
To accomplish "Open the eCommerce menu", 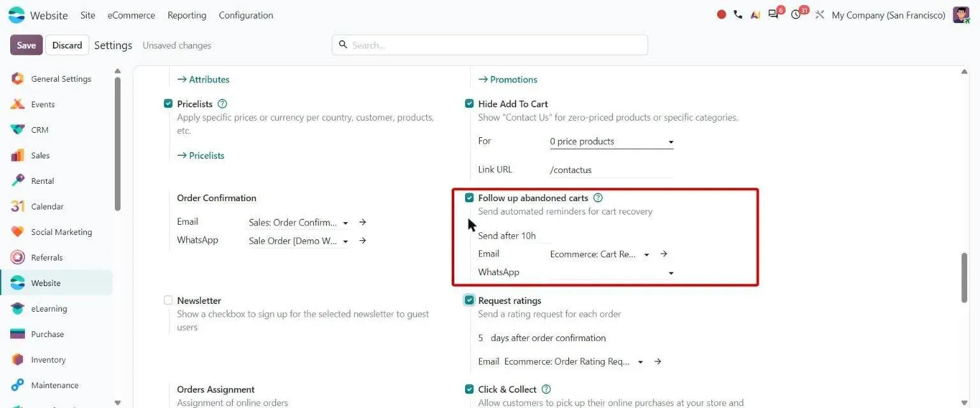I will coord(131,15).
